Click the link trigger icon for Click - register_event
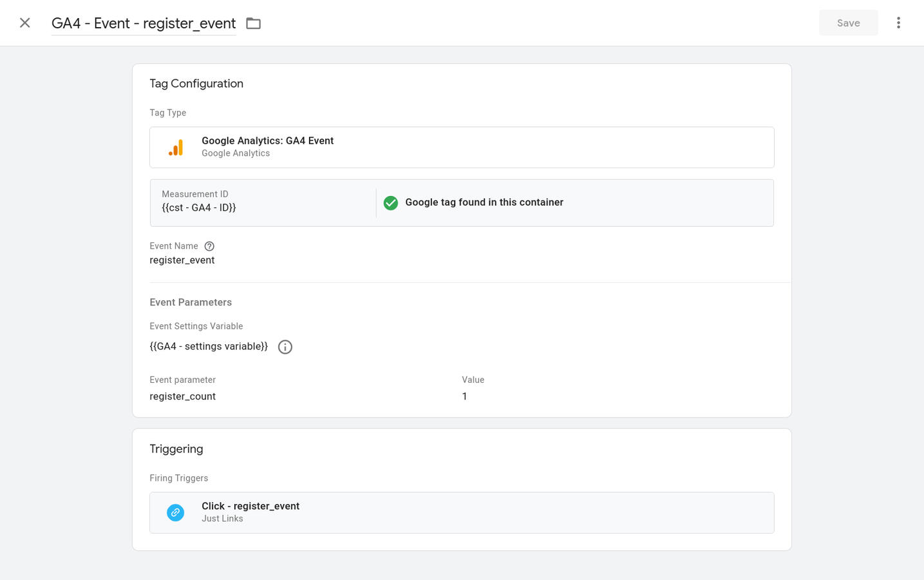The height and width of the screenshot is (580, 924). pyautogui.click(x=175, y=512)
